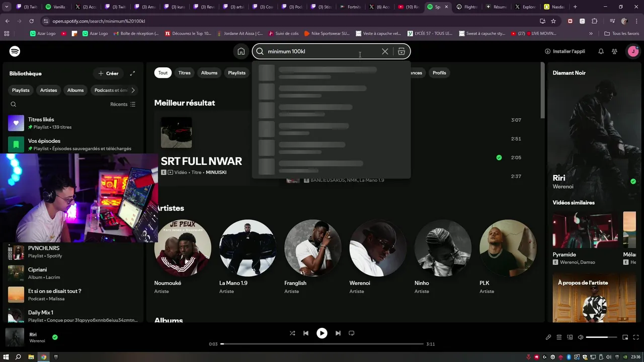
Task: Click the MINUISKI artist link
Action: (216, 172)
